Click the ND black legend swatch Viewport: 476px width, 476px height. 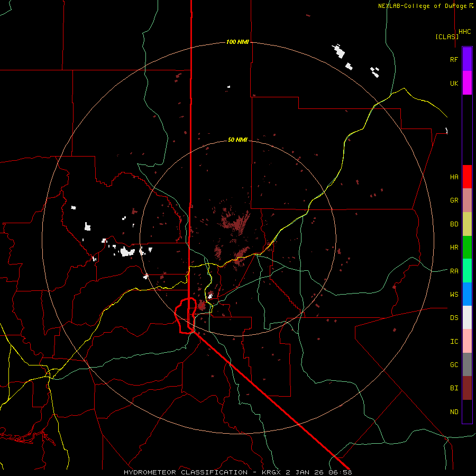click(x=467, y=411)
